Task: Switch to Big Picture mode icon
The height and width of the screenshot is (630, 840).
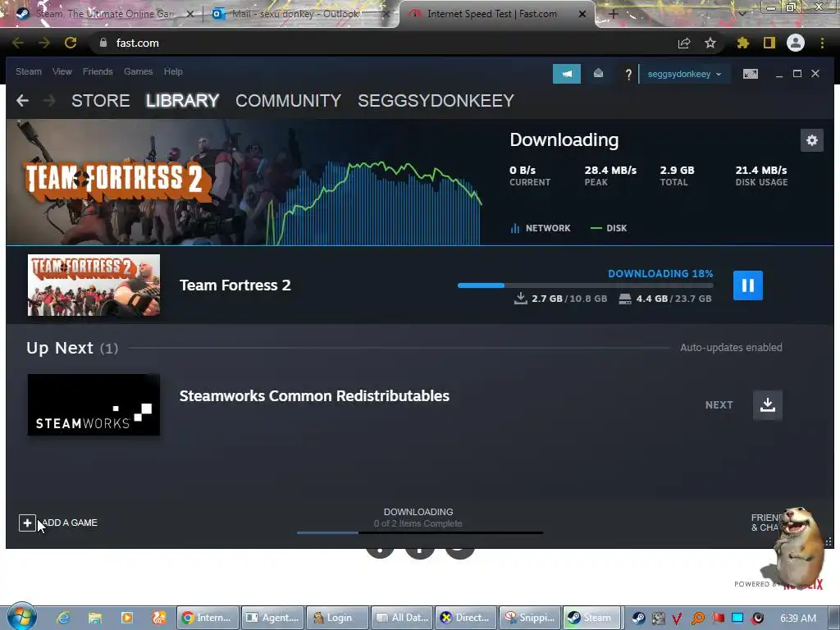Action: pos(750,74)
